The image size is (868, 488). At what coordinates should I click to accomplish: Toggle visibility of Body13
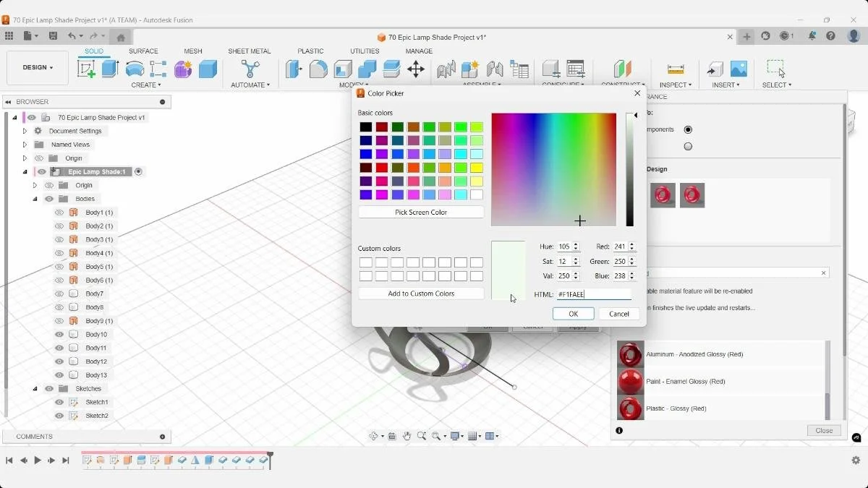(59, 375)
